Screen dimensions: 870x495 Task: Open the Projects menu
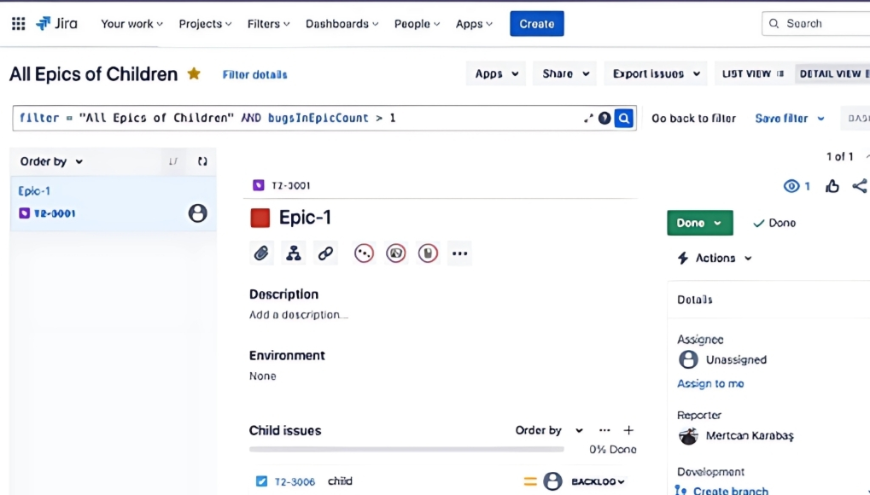(205, 24)
